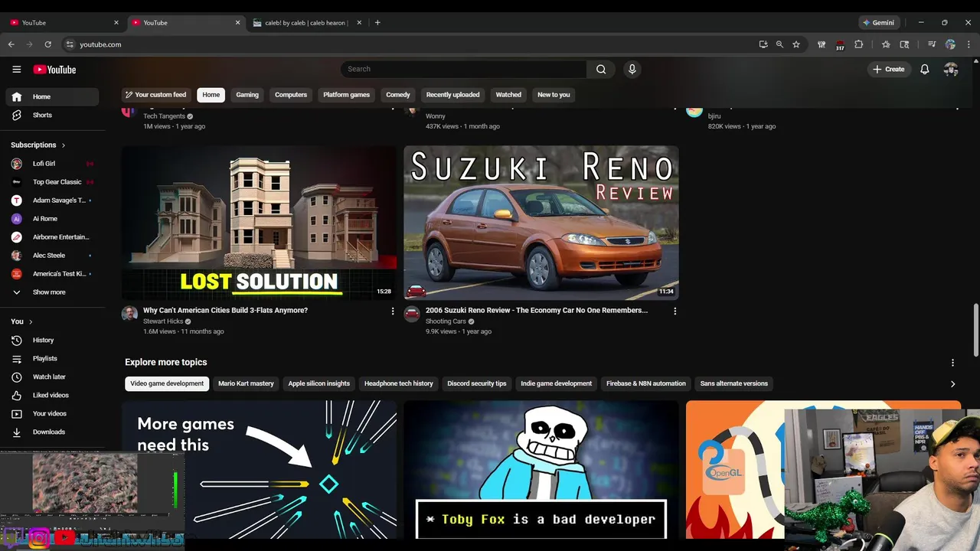The image size is (980, 551).
Task: Select the Computers filter chip
Action: coord(291,95)
